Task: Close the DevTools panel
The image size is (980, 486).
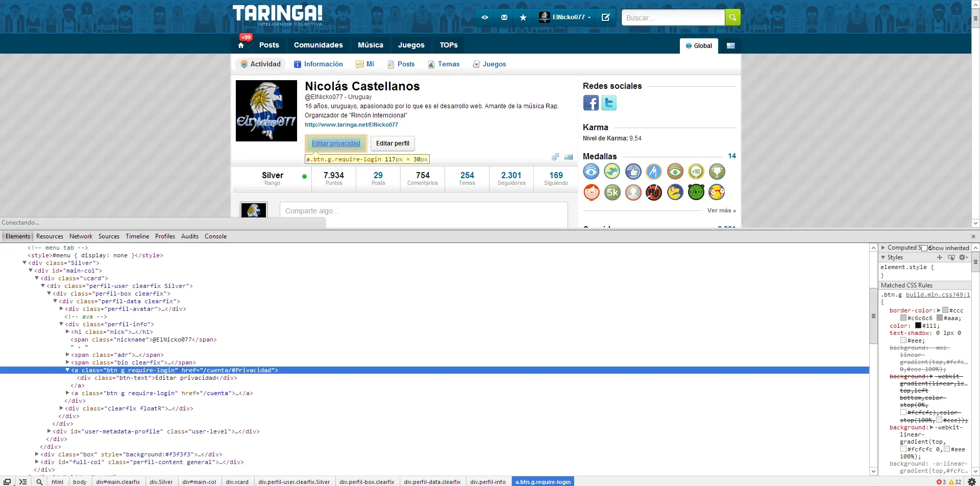Action: click(973, 236)
